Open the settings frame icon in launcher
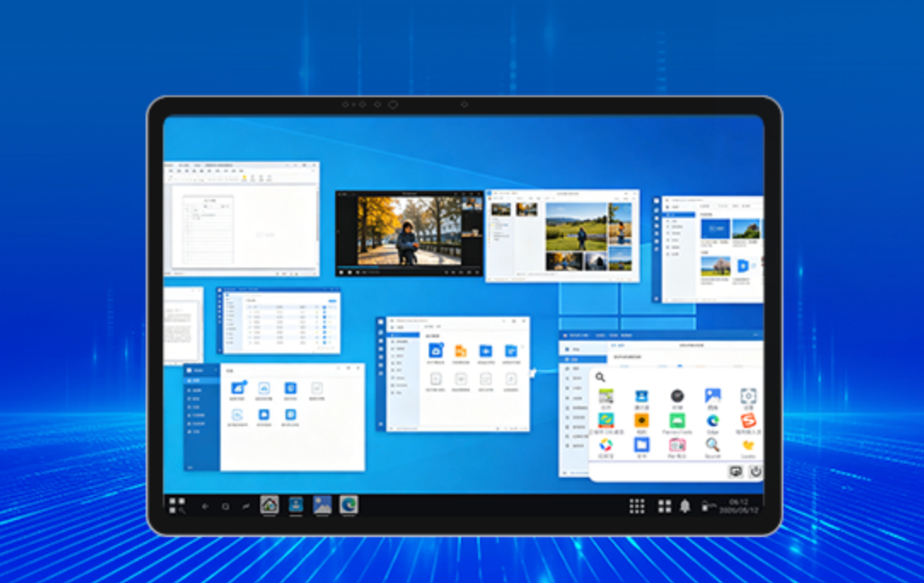This screenshot has height=583, width=924. point(748,396)
